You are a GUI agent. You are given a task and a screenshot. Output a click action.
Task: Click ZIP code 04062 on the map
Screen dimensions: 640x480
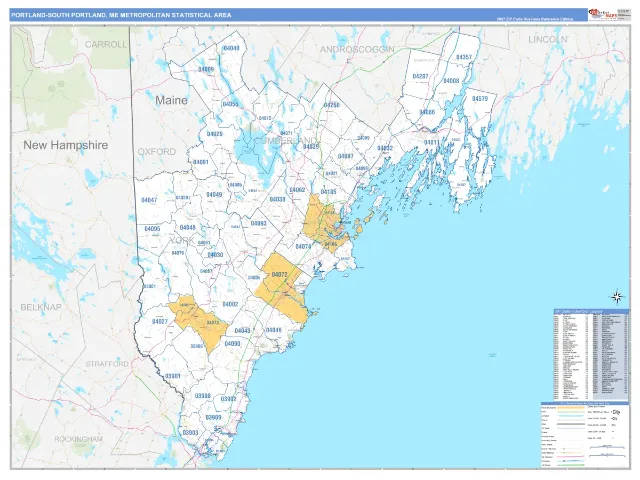tap(297, 190)
